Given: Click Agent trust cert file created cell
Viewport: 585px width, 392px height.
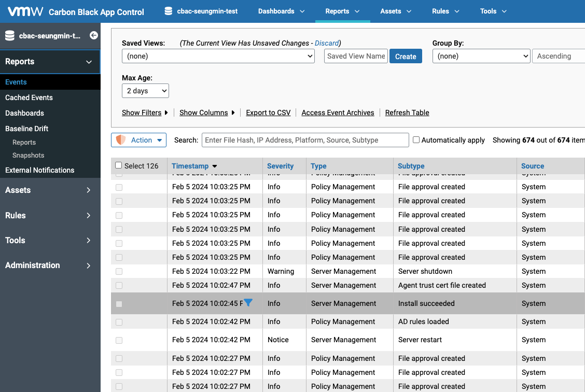Looking at the screenshot, I should pos(442,285).
